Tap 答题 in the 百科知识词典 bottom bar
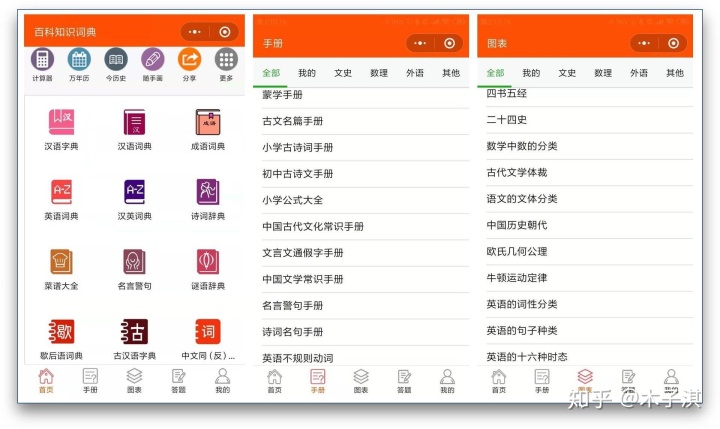This screenshot has height=429, width=720. tap(178, 379)
